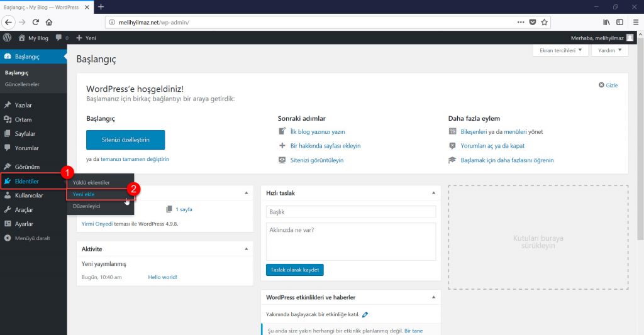
Task: Expand Ekran tercihleri dropdown
Action: point(560,50)
